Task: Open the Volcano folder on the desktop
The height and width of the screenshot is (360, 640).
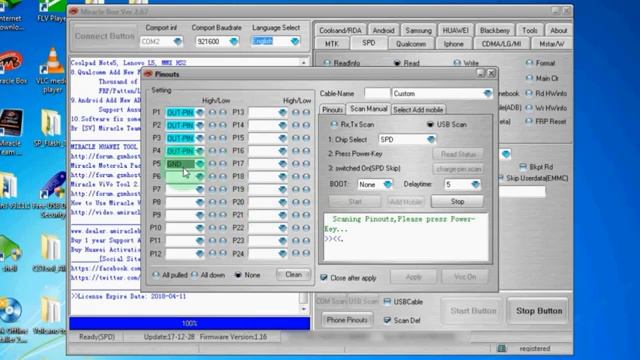Action: pyautogui.click(x=51, y=315)
